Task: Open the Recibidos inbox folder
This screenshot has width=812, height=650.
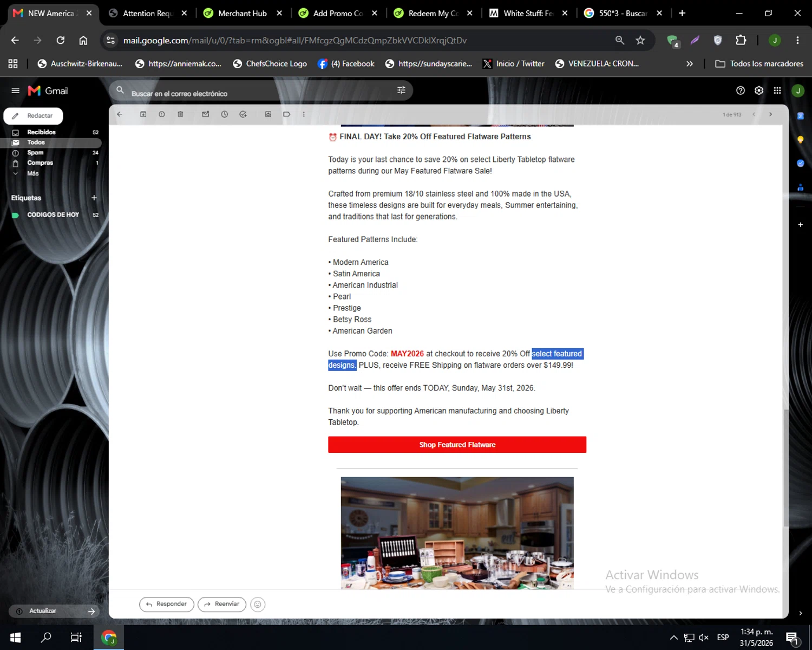Action: coord(51,132)
